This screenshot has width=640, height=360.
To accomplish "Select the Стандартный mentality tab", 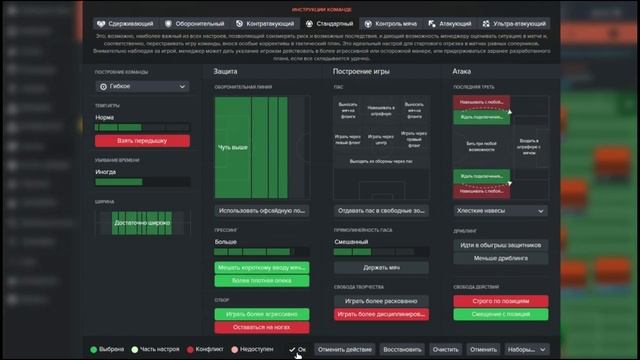I will pyautogui.click(x=329, y=24).
